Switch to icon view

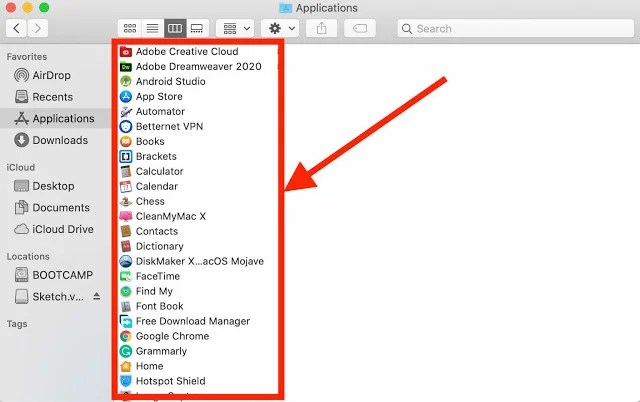click(x=130, y=28)
